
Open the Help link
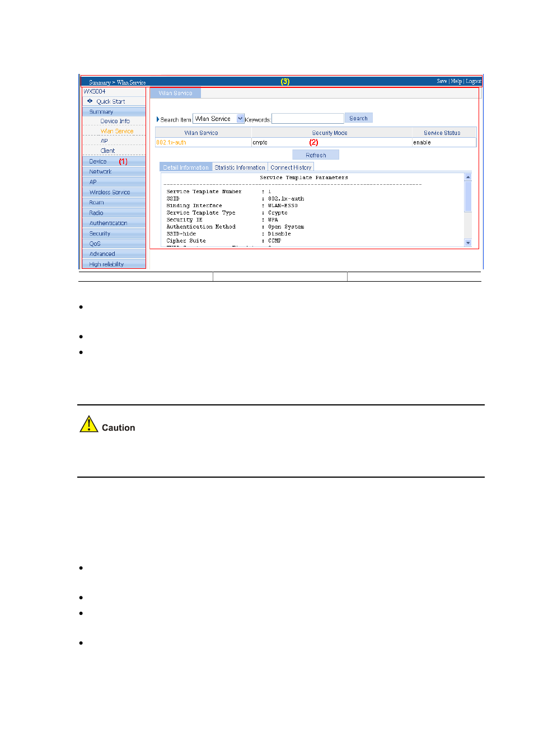point(456,81)
